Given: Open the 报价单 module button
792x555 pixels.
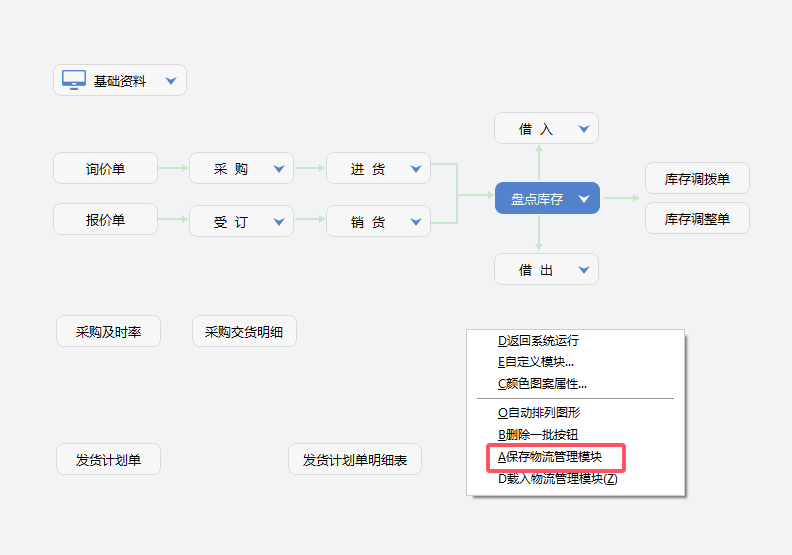Looking at the screenshot, I should 105,219.
